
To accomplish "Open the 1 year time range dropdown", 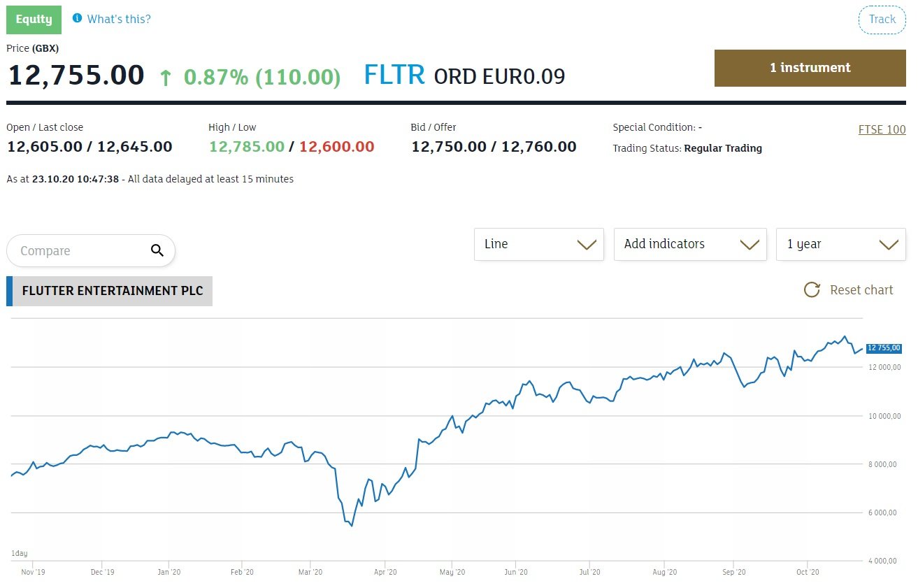I will (x=840, y=245).
